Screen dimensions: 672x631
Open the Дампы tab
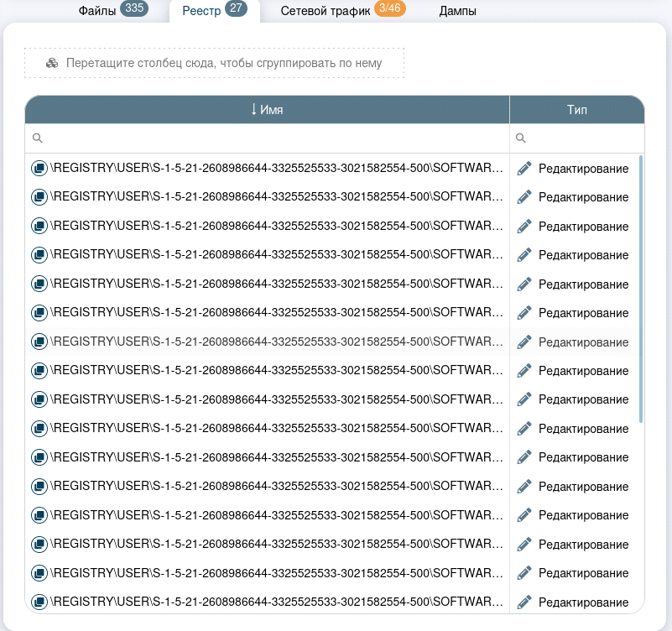coord(457,12)
